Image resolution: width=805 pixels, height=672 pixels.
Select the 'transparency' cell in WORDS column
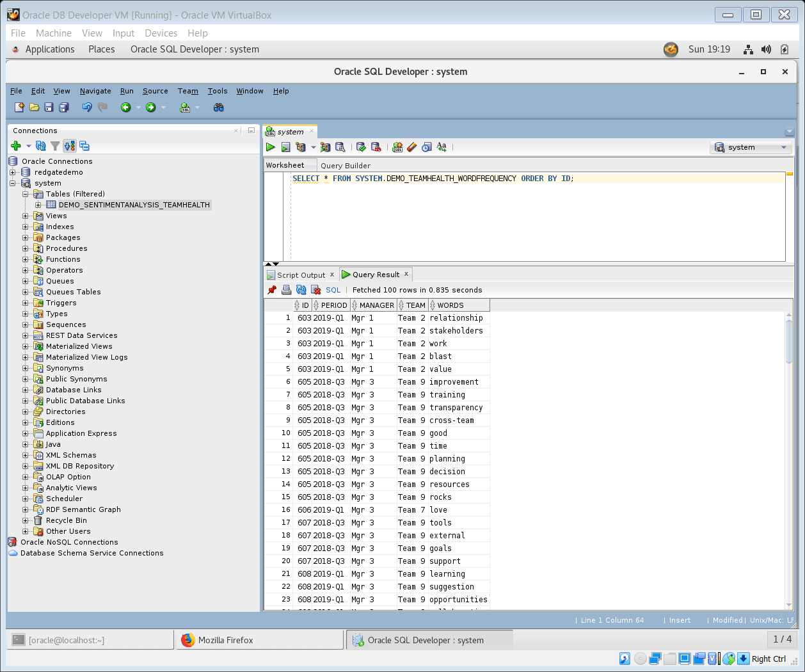pos(459,408)
